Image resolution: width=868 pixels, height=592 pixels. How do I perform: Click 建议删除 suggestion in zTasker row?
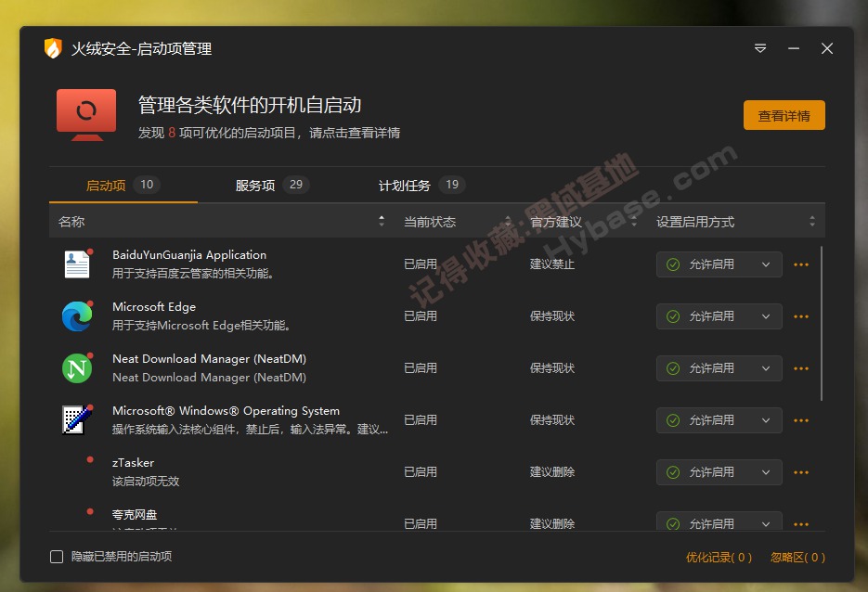(x=552, y=472)
